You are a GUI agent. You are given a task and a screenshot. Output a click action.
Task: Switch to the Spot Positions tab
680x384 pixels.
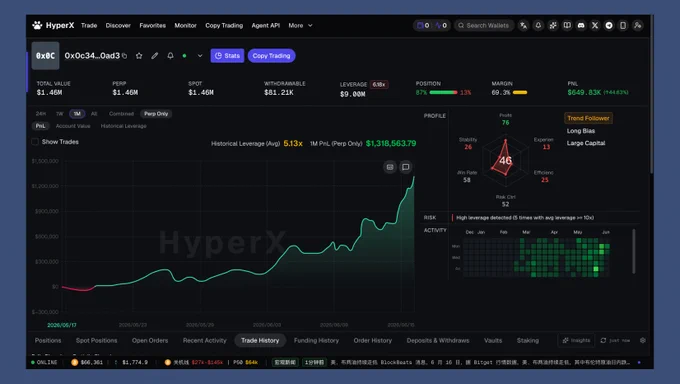click(96, 341)
